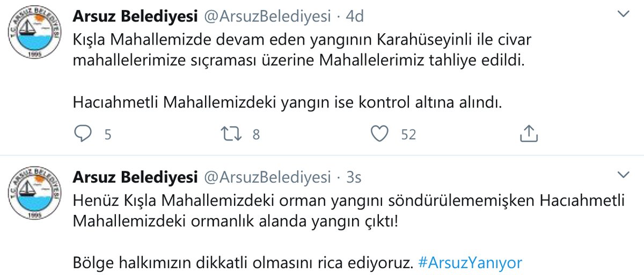View the 5 replies count
The image size is (644, 275).
(x=108, y=134)
